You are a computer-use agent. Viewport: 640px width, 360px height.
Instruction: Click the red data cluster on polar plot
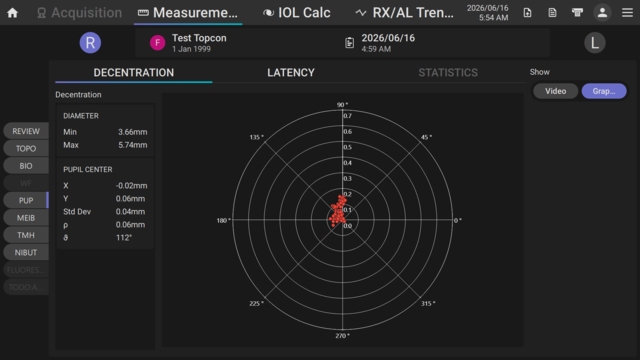pyautogui.click(x=338, y=211)
